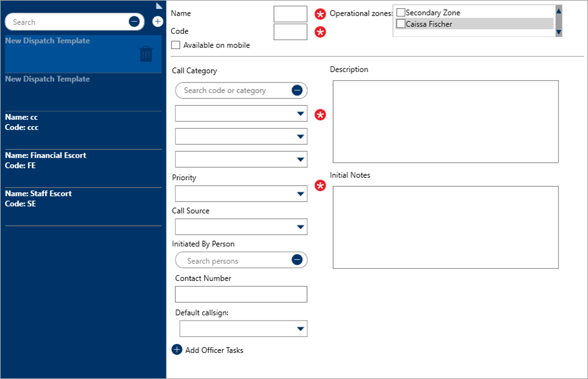This screenshot has width=588, height=379.
Task: Collapse sidebar using top corner triangle icon
Action: (x=159, y=6)
